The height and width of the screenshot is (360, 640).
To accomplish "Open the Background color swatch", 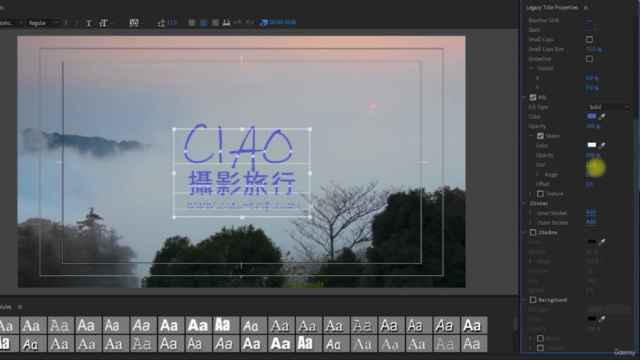I will (591, 319).
